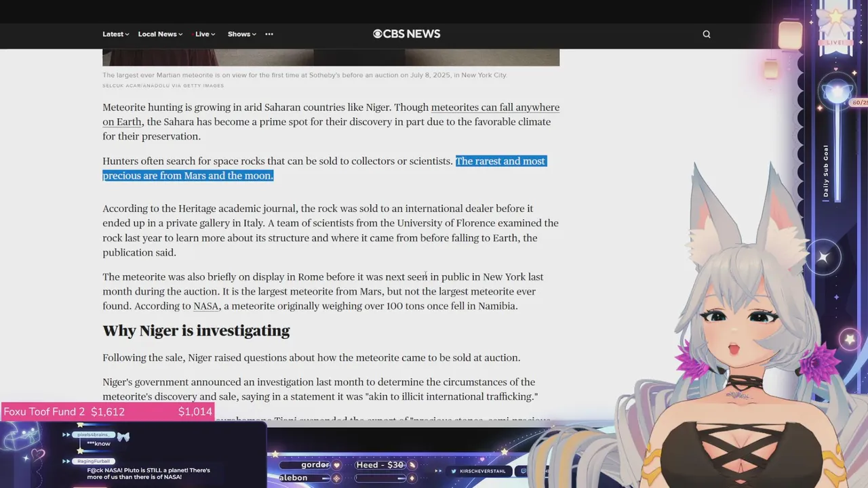The width and height of the screenshot is (868, 488).
Task: Click the KIRSCHEVERSTAHL Twitter handle
Action: click(x=483, y=471)
